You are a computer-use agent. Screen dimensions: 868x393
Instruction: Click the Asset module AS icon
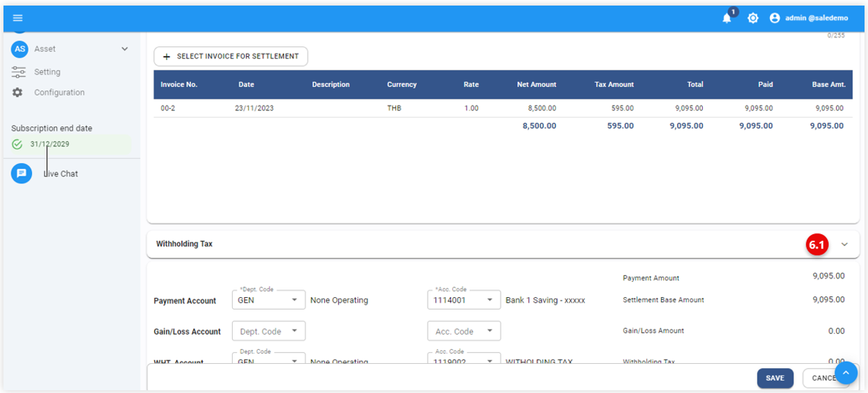click(20, 49)
